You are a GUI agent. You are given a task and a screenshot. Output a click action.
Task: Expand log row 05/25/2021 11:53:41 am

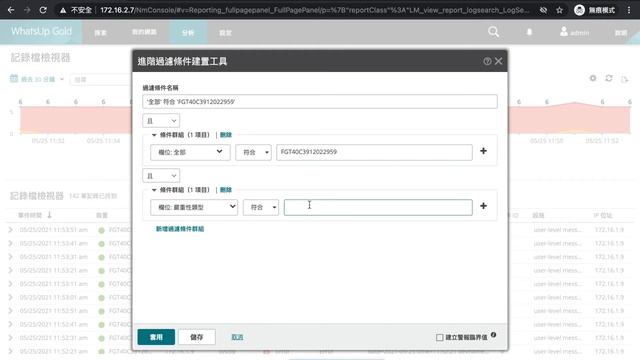11,243
